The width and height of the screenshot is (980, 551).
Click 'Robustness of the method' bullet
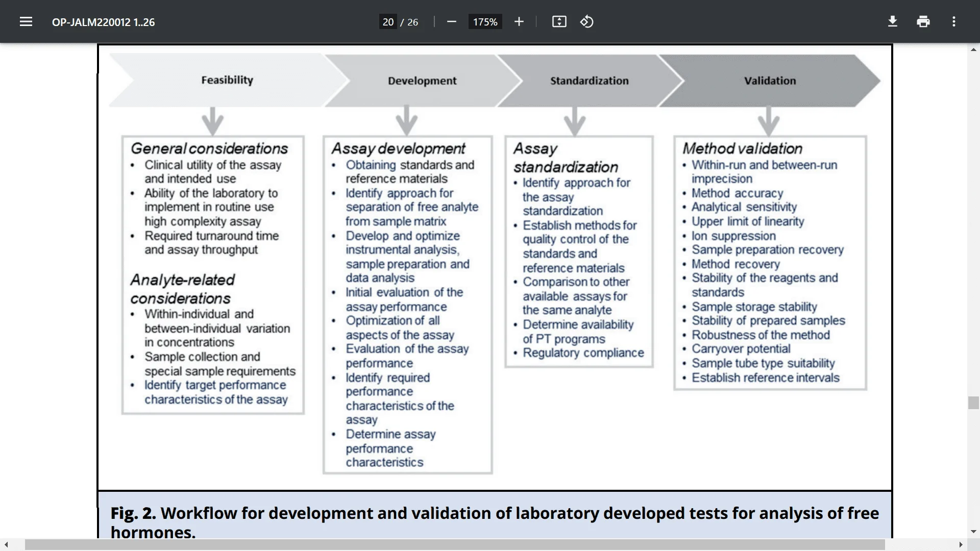coord(761,335)
